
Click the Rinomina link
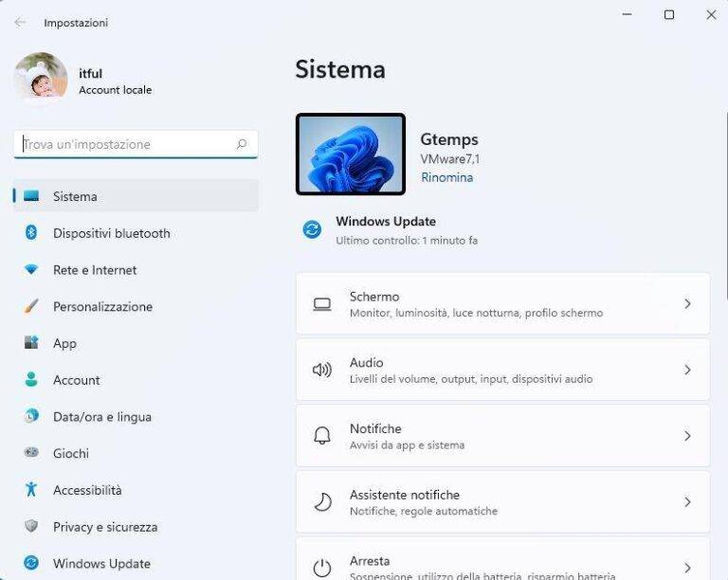[x=447, y=177]
